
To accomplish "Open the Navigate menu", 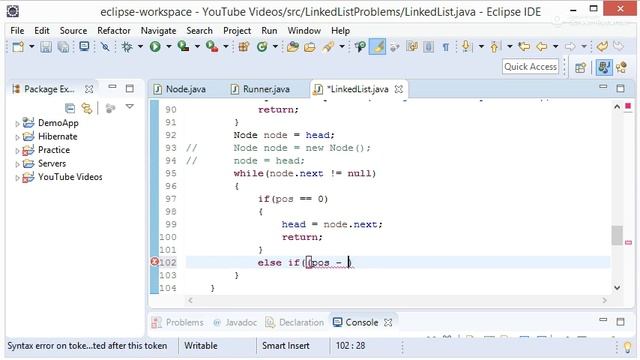I will coord(158,31).
